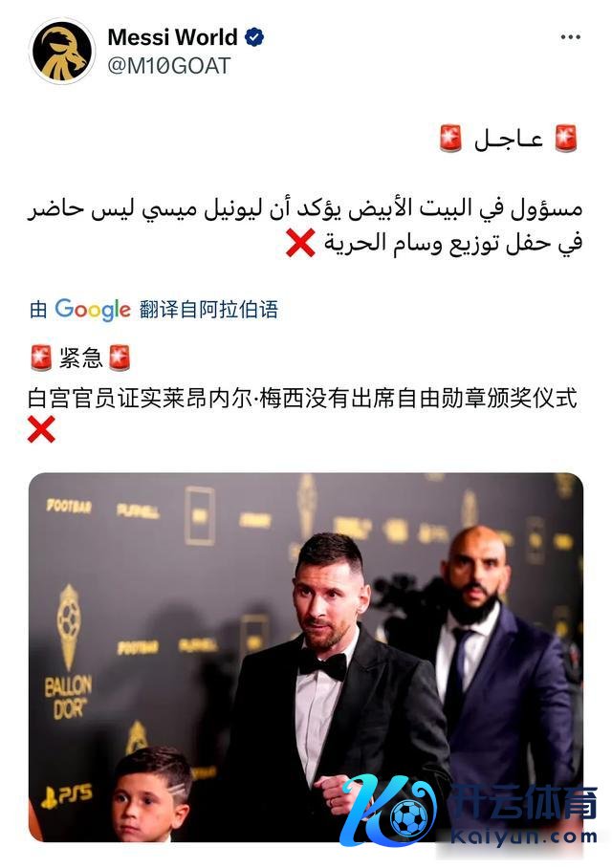
Task: Open the three-dot more options menu
Action: (571, 37)
